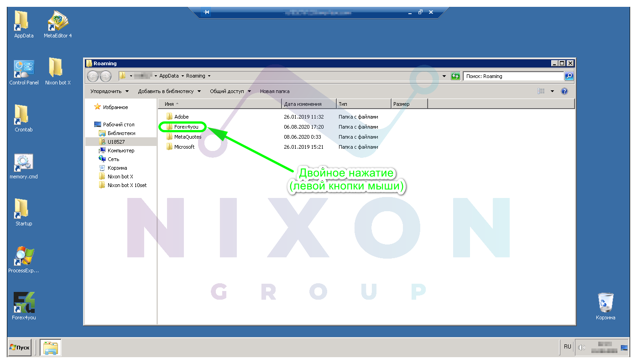Click the search magnifier icon
This screenshot has height=364, width=637.
[569, 76]
